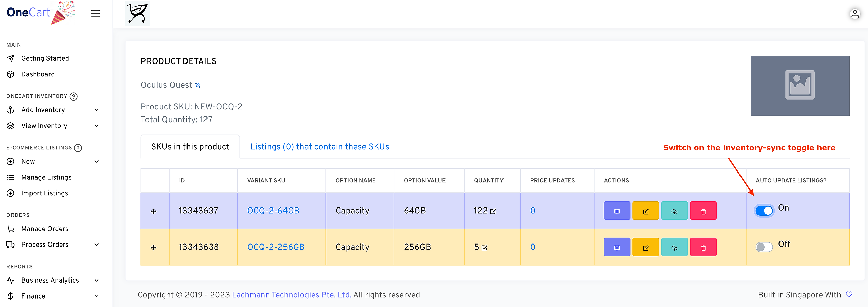This screenshot has height=307, width=868.
Task: Click the yellow edit button for OCQ-2-256GB
Action: (646, 247)
